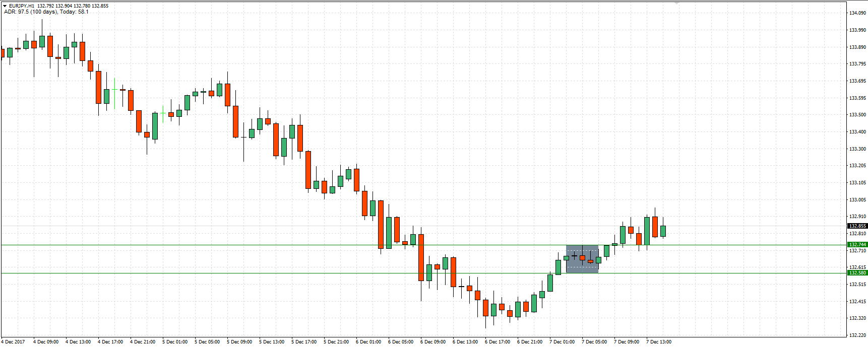The image size is (868, 347).
Task: Click the 5 Dec 13:00 time label
Action: (x=272, y=342)
